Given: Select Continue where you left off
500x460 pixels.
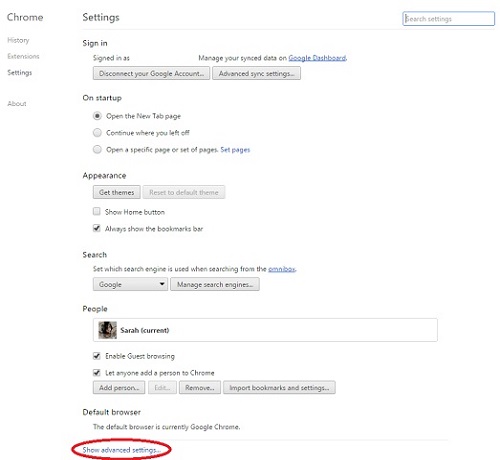Looking at the screenshot, I should point(97,133).
